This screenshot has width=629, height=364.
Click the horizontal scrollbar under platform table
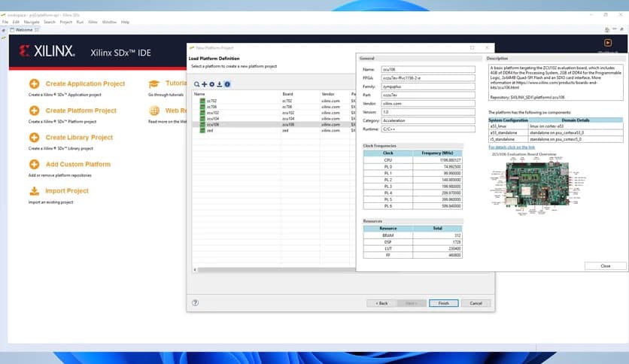point(276,270)
